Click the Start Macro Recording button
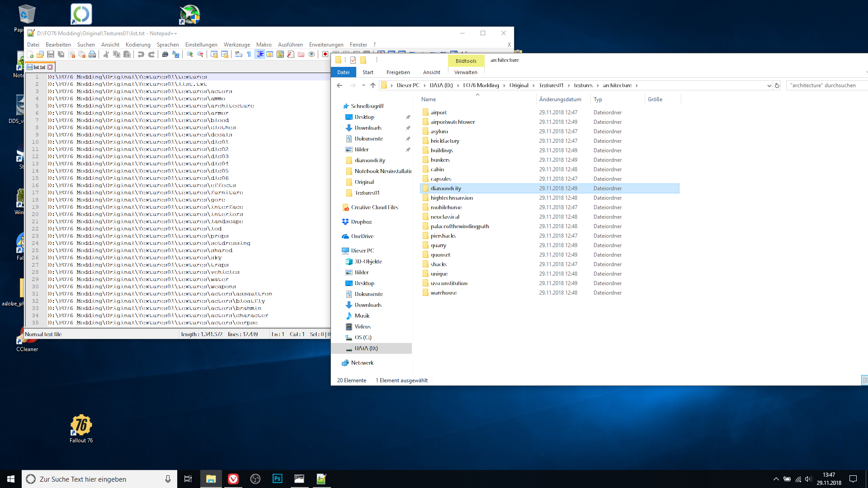This screenshot has height=488, width=868. [325, 54]
